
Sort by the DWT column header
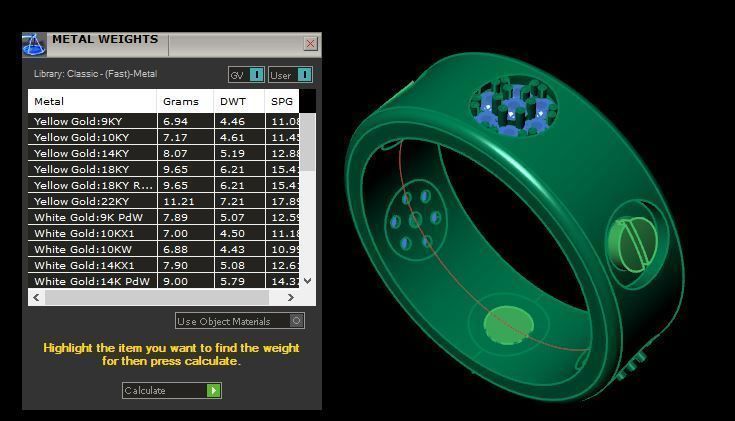point(239,101)
